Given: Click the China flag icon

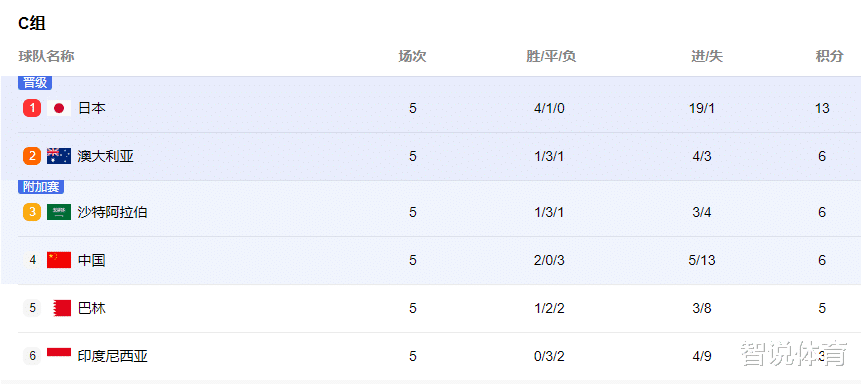Looking at the screenshot, I should (59, 260).
